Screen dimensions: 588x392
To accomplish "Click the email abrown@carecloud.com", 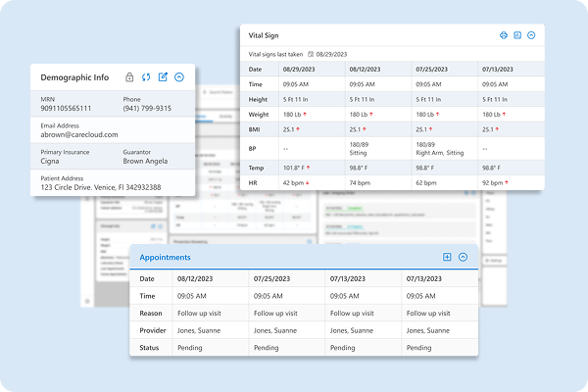I will 80,135.
